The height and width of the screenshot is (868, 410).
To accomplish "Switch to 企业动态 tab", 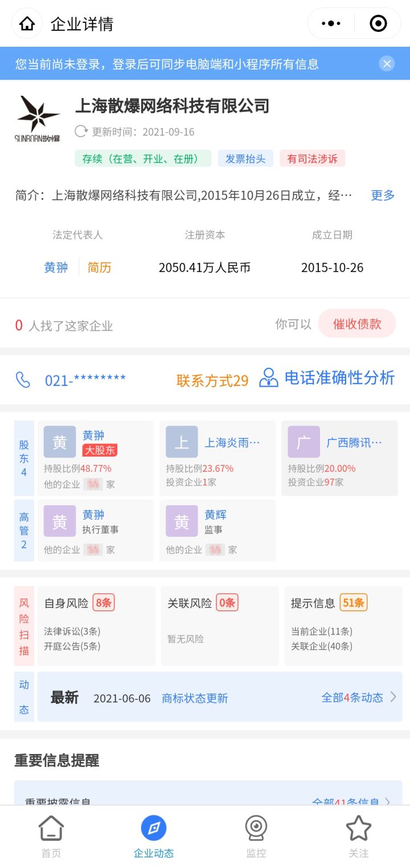I will point(154,836).
